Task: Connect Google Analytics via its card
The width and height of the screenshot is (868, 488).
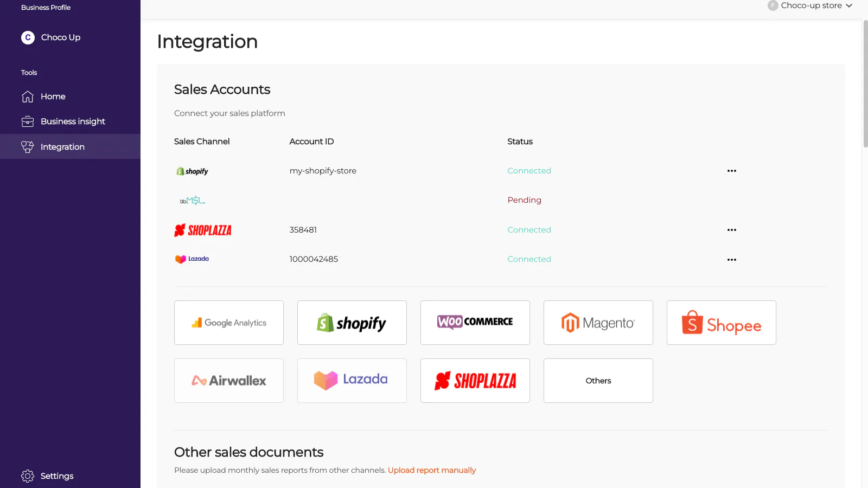Action: point(228,322)
